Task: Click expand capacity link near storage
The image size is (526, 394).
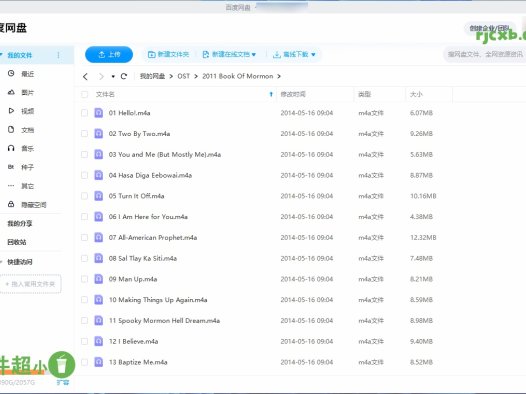Action: click(62, 382)
